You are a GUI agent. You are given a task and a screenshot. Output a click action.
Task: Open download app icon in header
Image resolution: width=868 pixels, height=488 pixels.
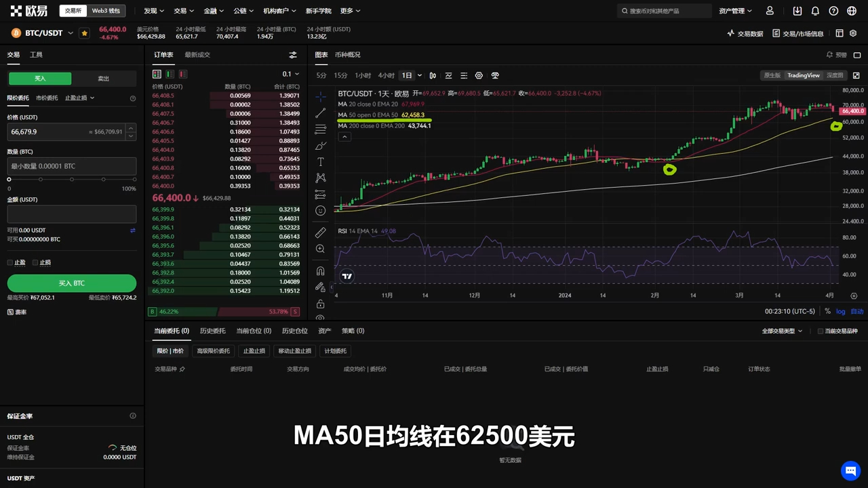tap(797, 11)
